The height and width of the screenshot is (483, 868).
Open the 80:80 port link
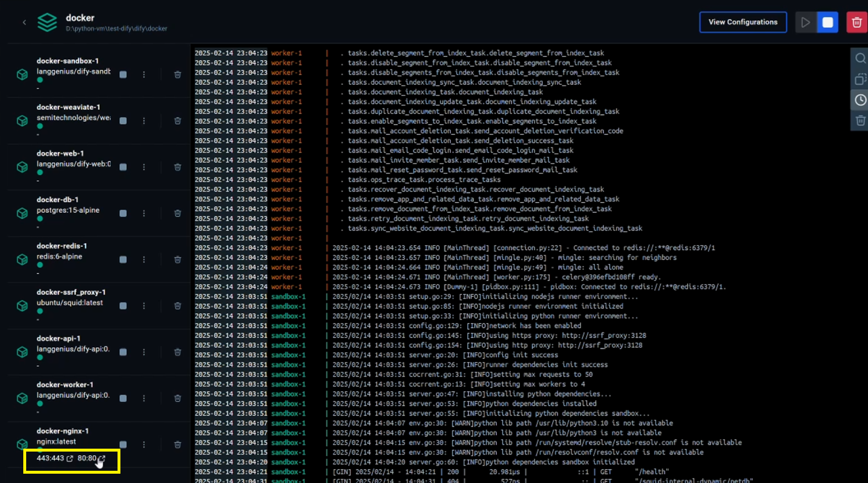(91, 459)
